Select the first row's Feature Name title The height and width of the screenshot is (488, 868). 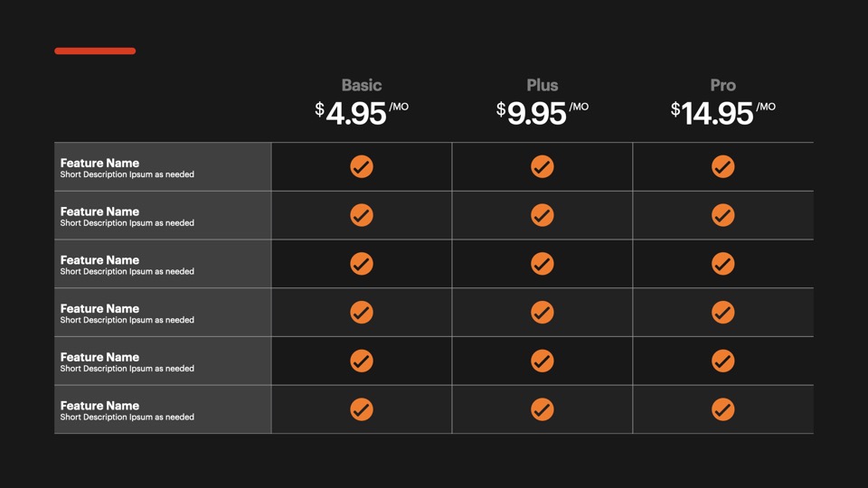coord(99,164)
